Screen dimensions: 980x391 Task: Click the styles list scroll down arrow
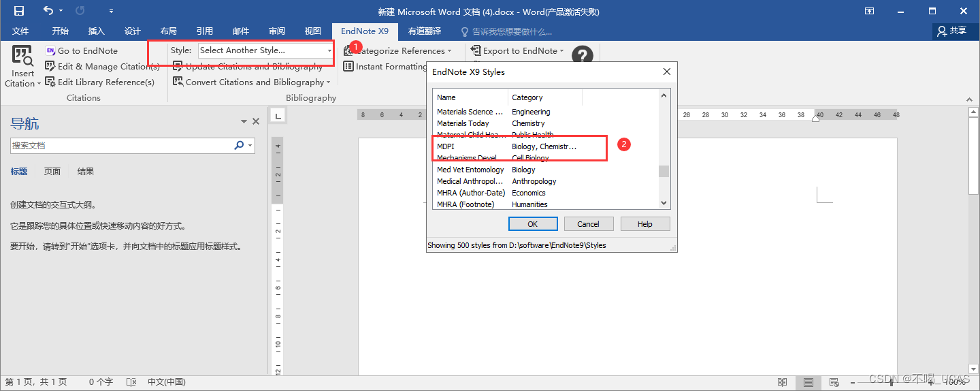(664, 202)
